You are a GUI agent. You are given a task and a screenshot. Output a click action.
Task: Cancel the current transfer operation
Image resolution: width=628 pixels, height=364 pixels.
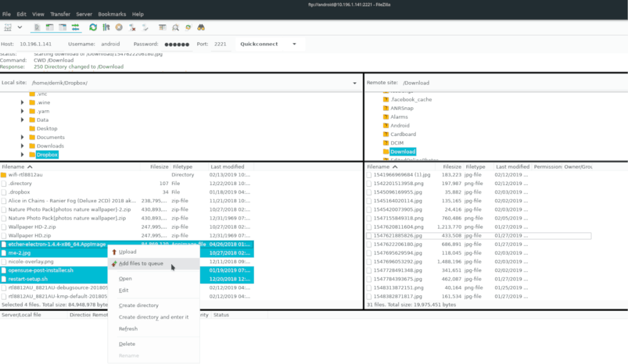point(120,27)
